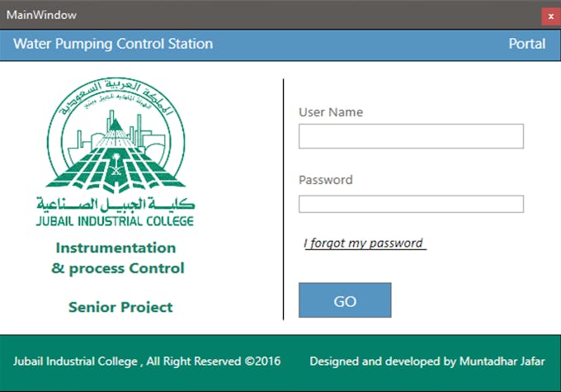Click the "& process Control" text line
The image size is (561, 392).
click(x=117, y=268)
